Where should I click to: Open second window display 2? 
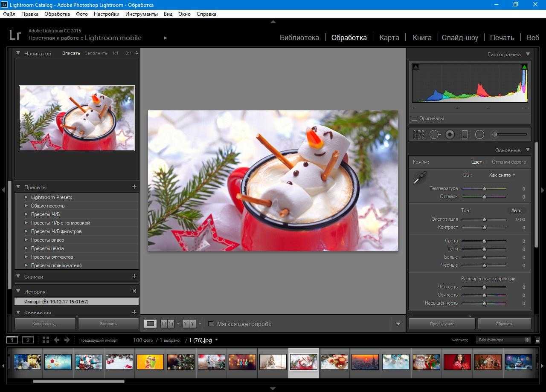click(x=28, y=340)
